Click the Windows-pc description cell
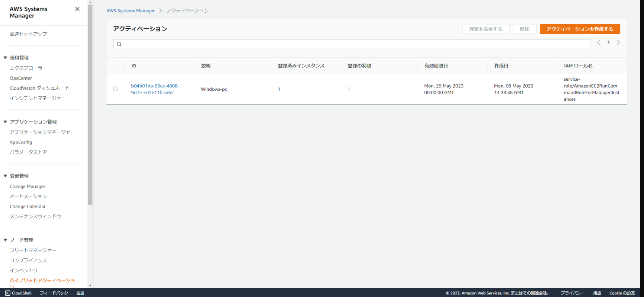Screen dimensions: 644x297 (214, 89)
